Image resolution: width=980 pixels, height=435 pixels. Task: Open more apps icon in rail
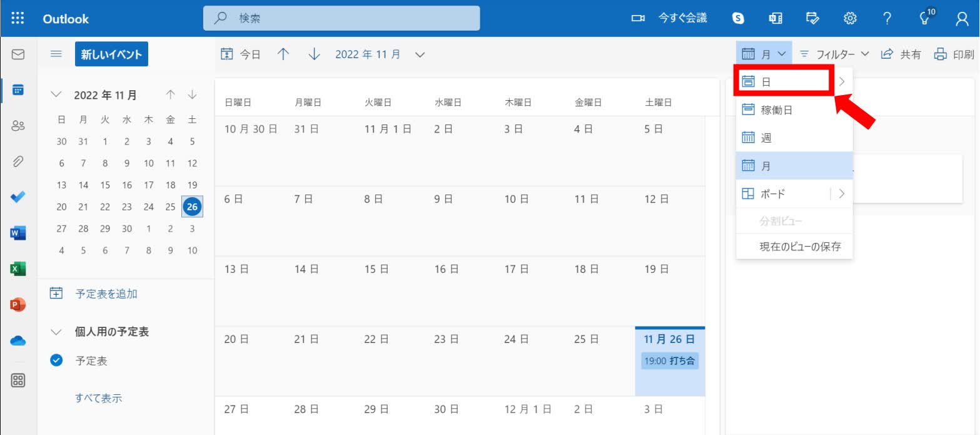point(18,380)
